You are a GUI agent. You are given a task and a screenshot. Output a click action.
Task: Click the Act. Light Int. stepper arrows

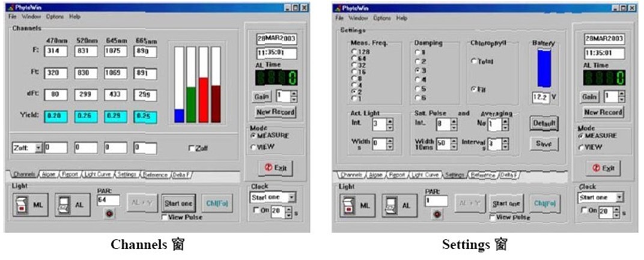click(x=389, y=124)
